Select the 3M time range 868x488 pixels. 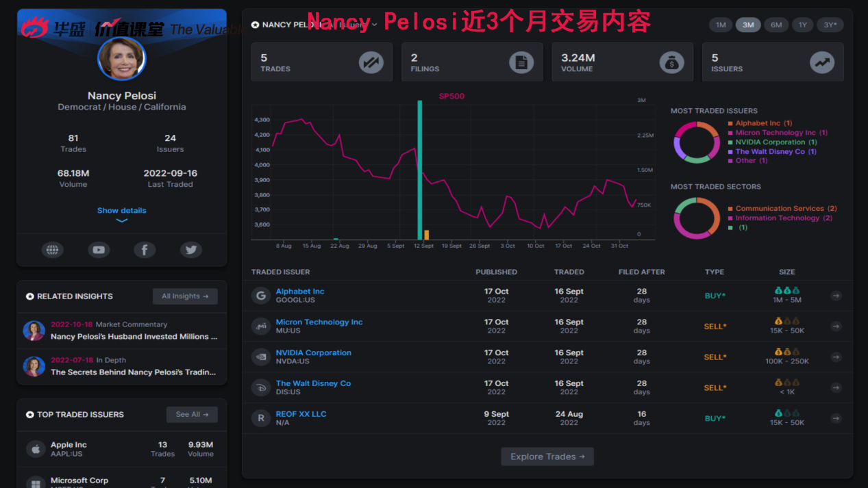748,25
